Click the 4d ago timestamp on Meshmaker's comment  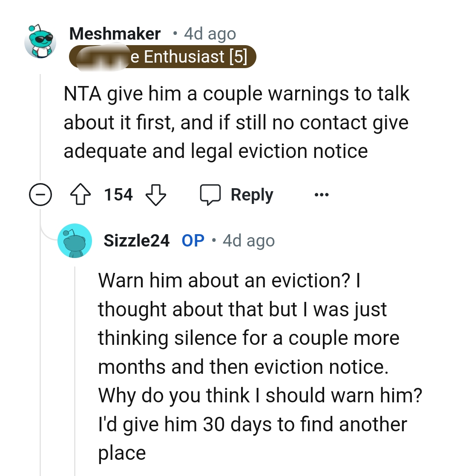tap(209, 33)
